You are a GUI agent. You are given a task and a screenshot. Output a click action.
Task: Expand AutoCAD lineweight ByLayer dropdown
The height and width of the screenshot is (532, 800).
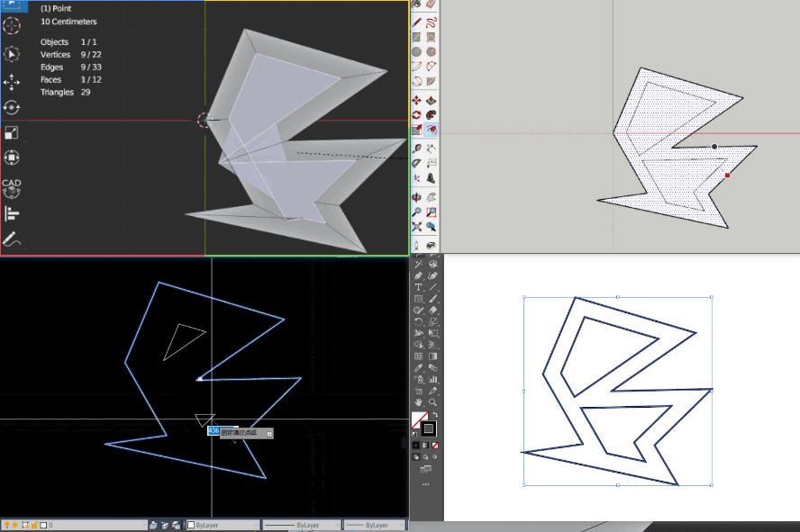[375, 525]
